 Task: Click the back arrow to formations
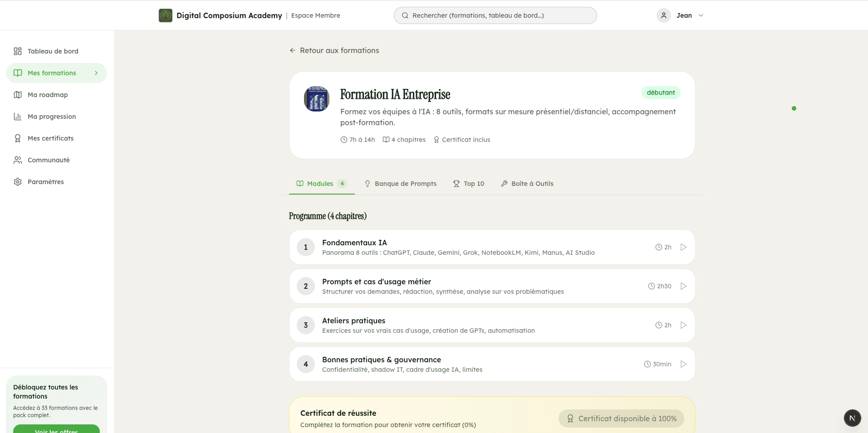tap(292, 50)
